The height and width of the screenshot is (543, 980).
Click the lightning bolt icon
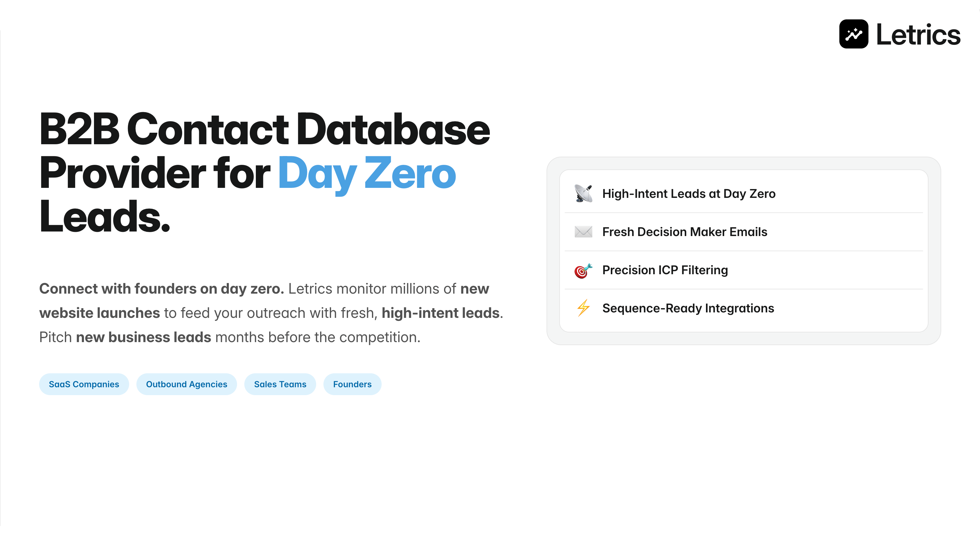(583, 308)
